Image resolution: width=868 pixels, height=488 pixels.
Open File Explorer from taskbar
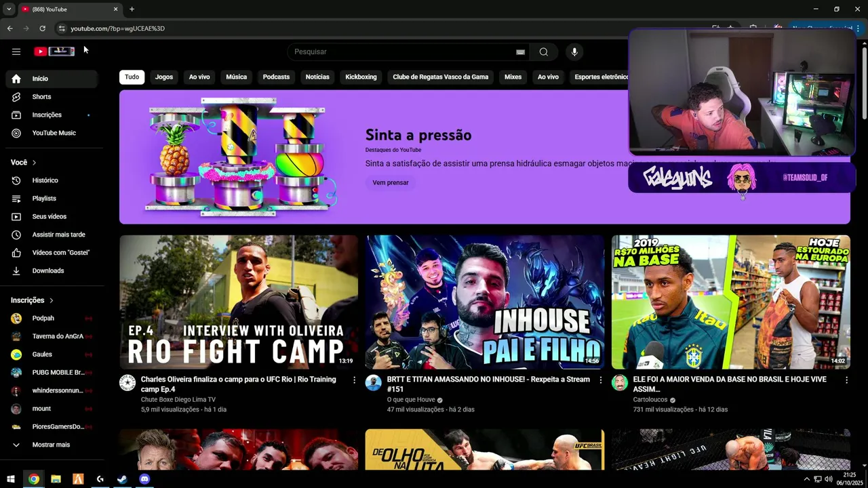pyautogui.click(x=56, y=479)
